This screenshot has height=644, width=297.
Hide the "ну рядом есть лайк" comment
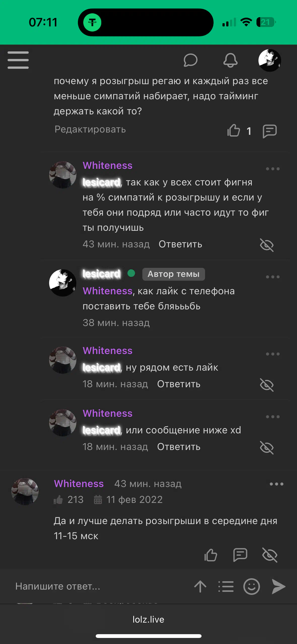tap(267, 385)
